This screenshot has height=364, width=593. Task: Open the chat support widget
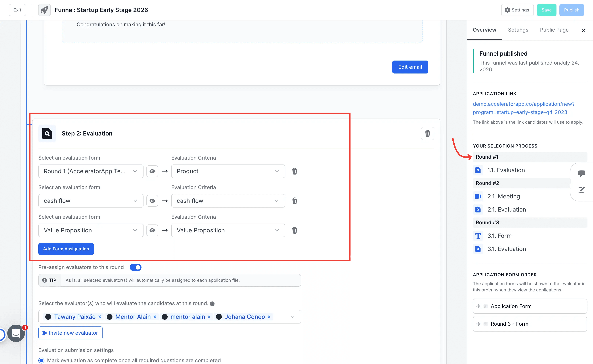pyautogui.click(x=16, y=333)
